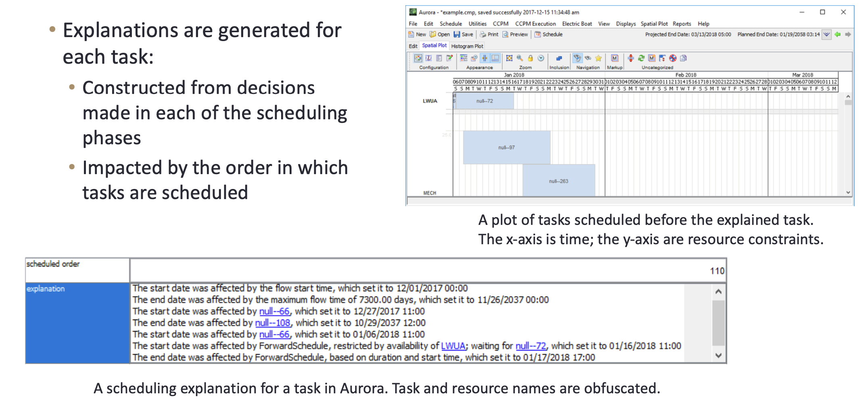Open the CCPM Execution menu
This screenshot has height=407, width=868.
tap(535, 24)
